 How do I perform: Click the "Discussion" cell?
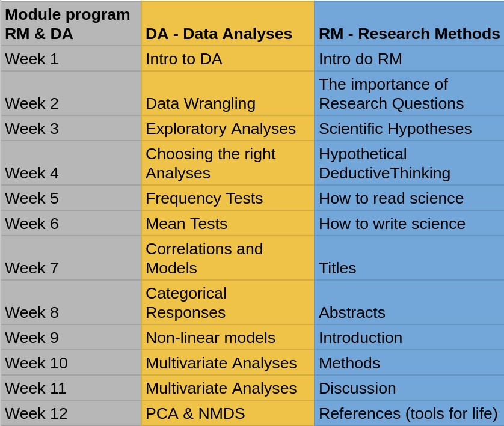pos(409,388)
